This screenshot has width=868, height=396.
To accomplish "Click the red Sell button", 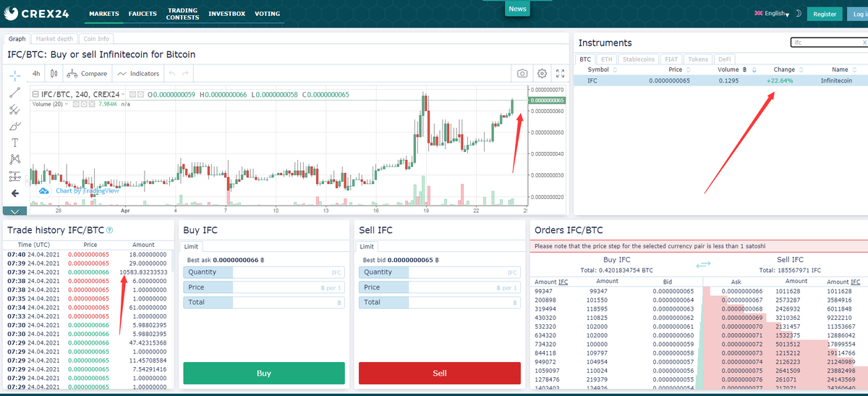I will (x=440, y=373).
